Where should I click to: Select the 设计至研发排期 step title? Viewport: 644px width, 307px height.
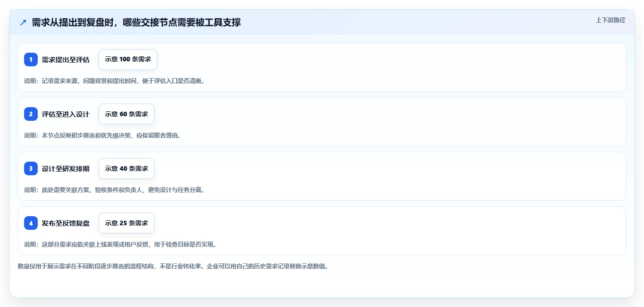click(65, 168)
